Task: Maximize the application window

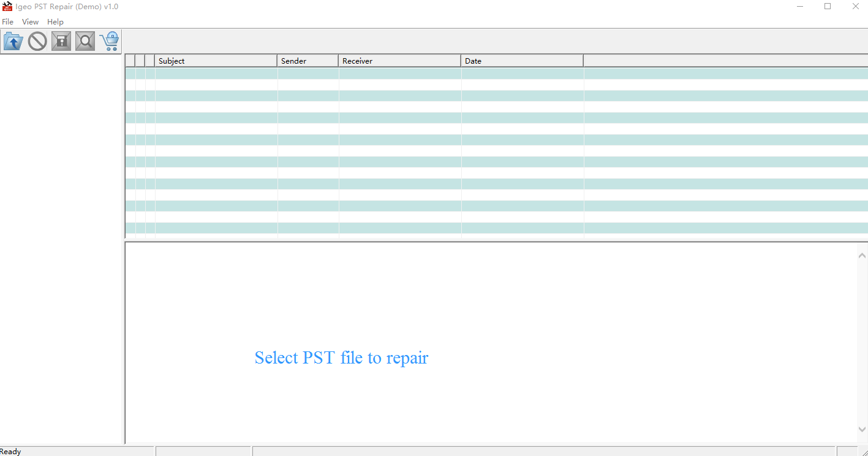Action: click(828, 7)
